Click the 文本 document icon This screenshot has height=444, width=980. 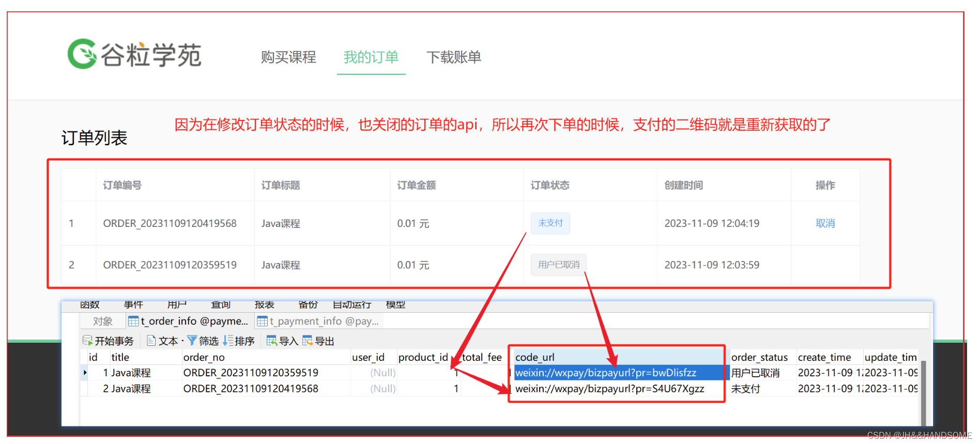151,341
